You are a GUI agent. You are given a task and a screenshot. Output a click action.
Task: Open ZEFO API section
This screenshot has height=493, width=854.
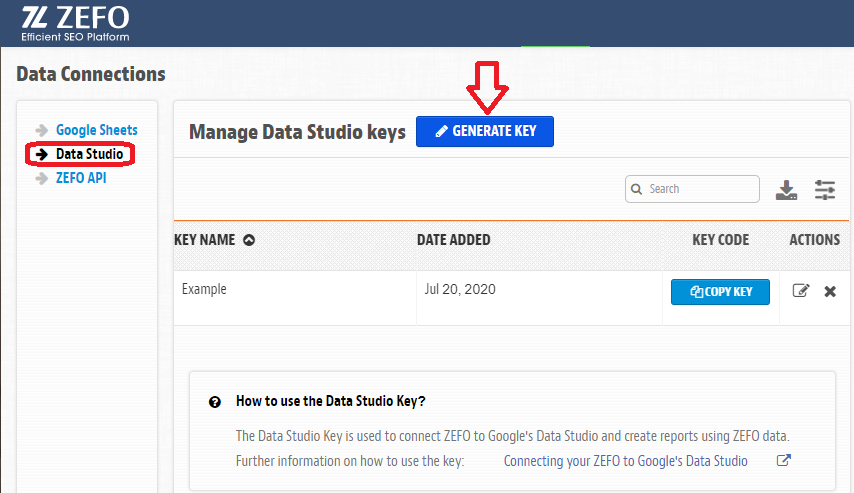[x=81, y=178]
